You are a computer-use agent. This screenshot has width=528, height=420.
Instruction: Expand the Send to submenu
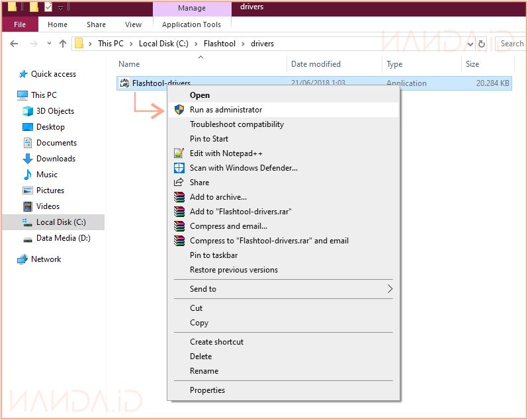[390, 289]
